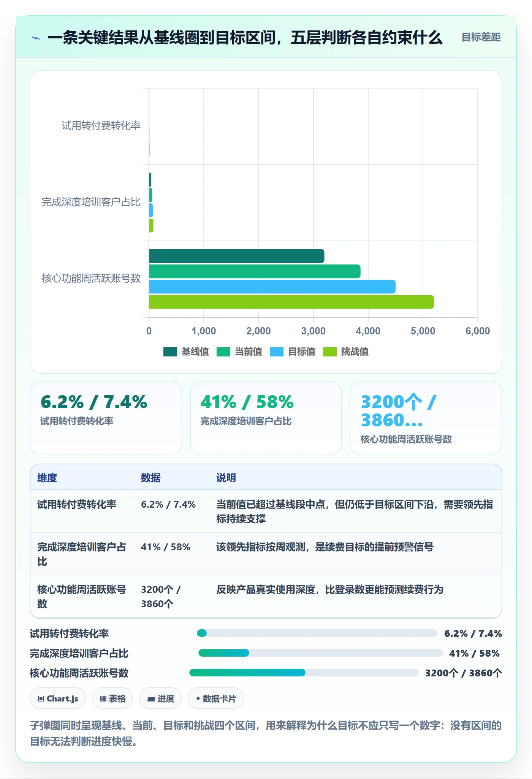532x779 pixels.
Task: Click the 核心功能周活跃账号数 progress bar
Action: (304, 673)
